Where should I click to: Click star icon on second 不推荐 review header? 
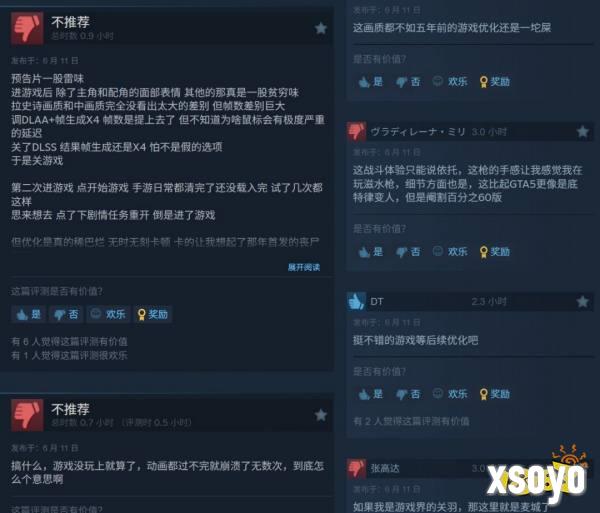click(x=321, y=415)
